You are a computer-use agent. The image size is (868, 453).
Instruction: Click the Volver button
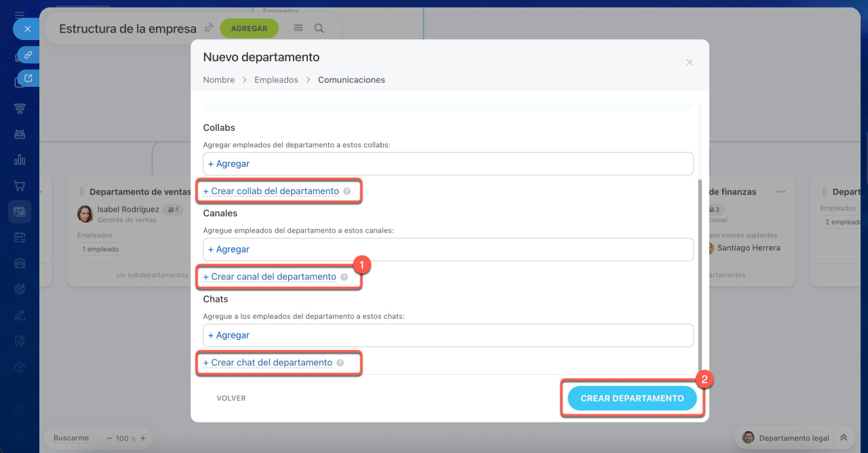tap(231, 398)
